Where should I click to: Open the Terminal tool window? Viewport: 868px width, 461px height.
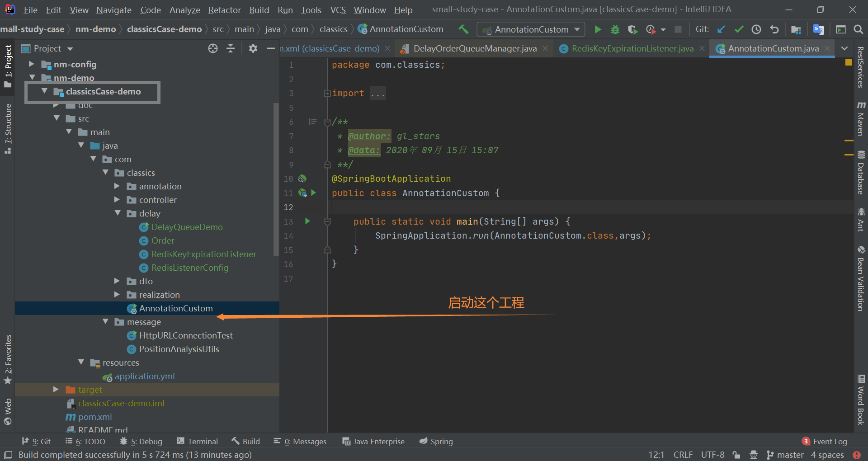(198, 441)
